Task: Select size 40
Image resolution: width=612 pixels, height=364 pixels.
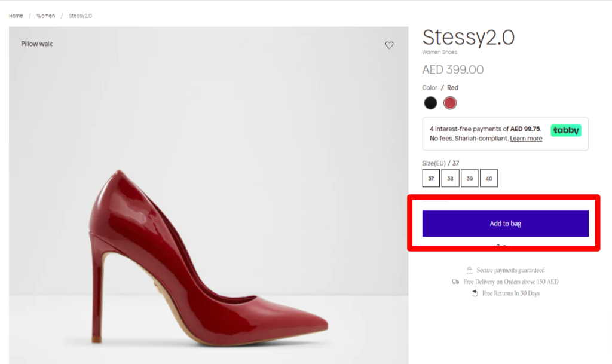Action: pyautogui.click(x=489, y=178)
